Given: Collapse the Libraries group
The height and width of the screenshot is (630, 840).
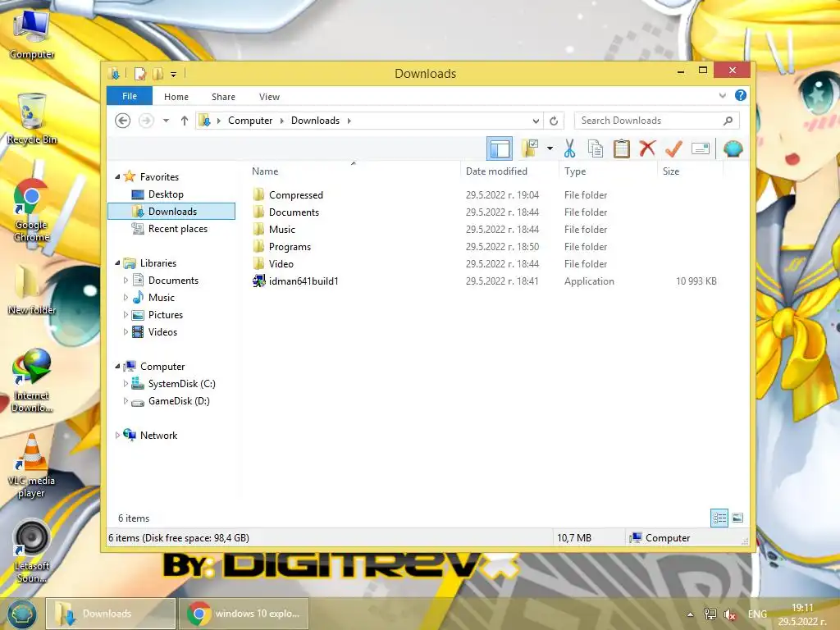Looking at the screenshot, I should 117,263.
